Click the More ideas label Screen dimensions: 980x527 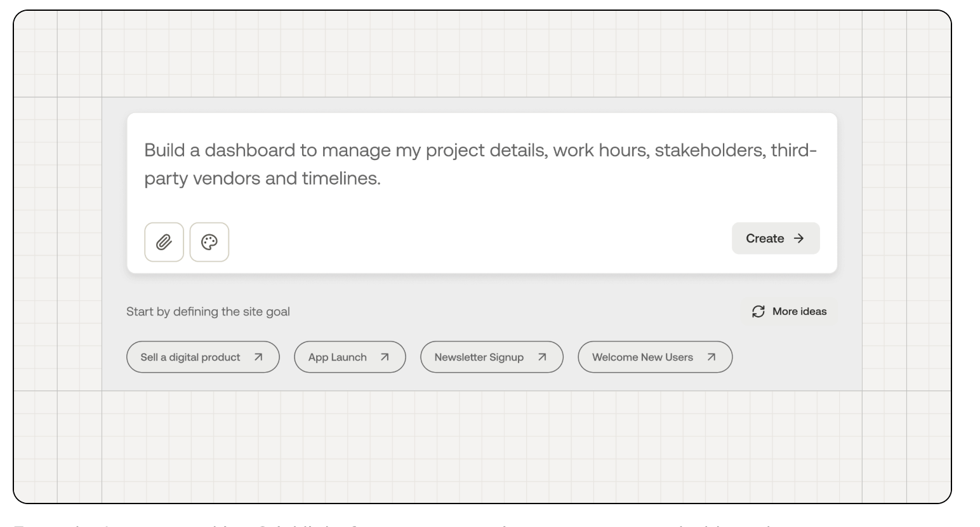tap(799, 311)
